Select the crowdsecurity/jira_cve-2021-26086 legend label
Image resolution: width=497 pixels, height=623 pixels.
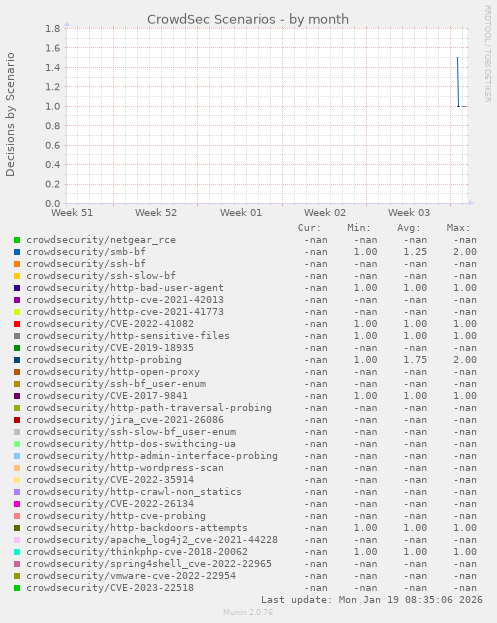(x=125, y=420)
